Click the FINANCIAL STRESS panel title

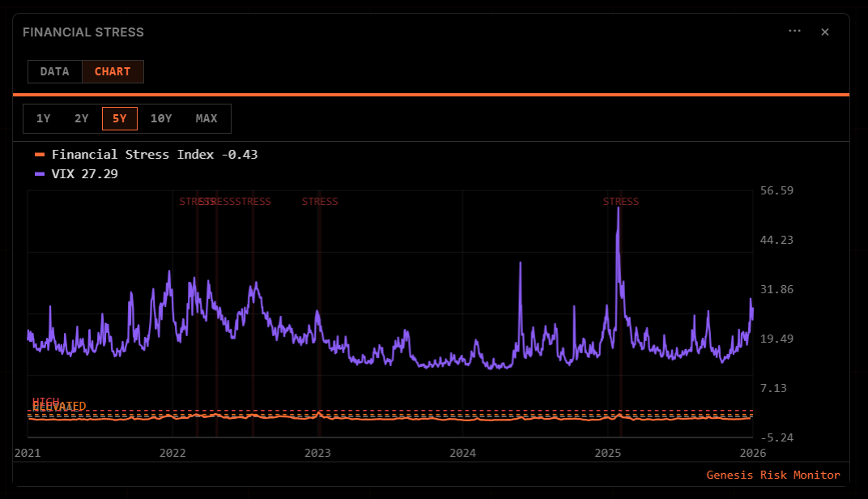click(x=83, y=32)
